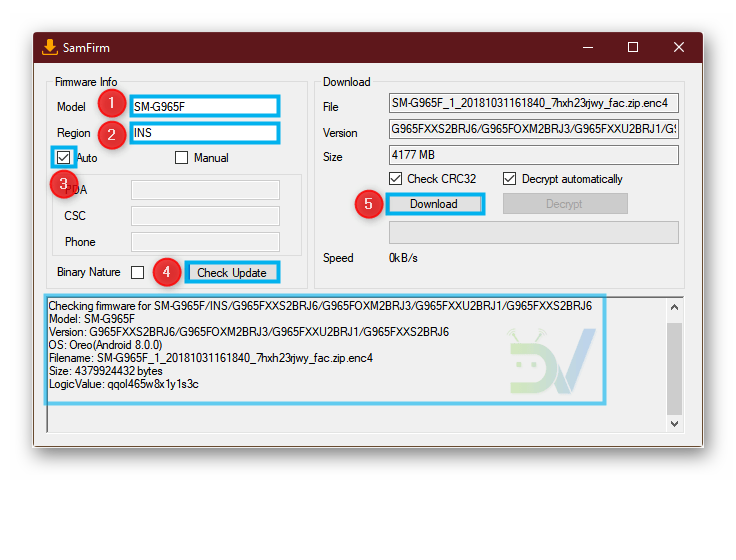The height and width of the screenshot is (560, 736).
Task: Click the log line 'OS: Oreo(Android 8.0.0)'
Action: pos(106,345)
